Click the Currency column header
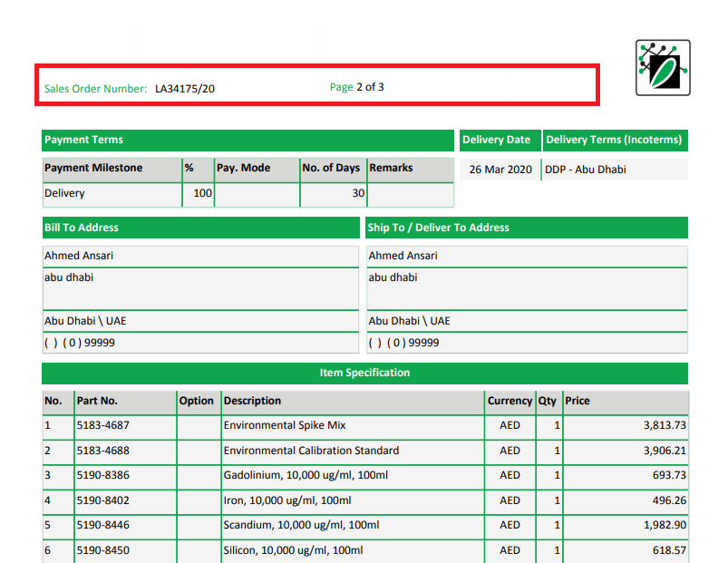 click(x=510, y=403)
